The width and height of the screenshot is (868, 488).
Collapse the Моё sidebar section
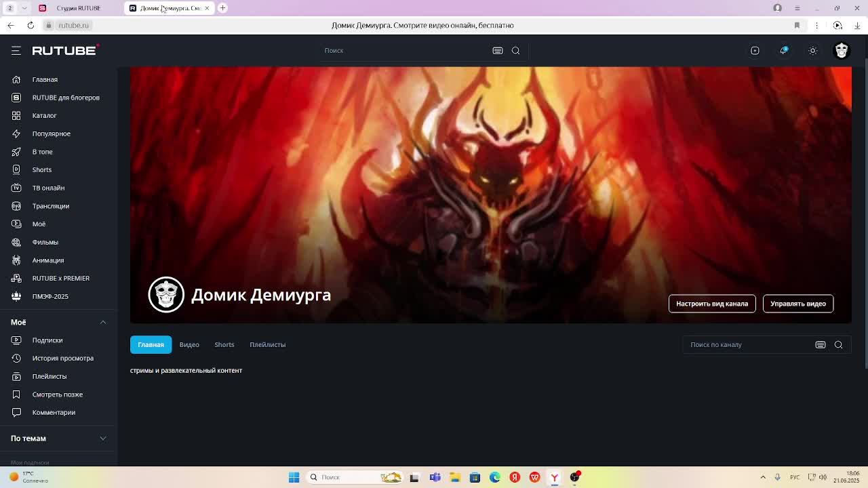[x=103, y=322]
